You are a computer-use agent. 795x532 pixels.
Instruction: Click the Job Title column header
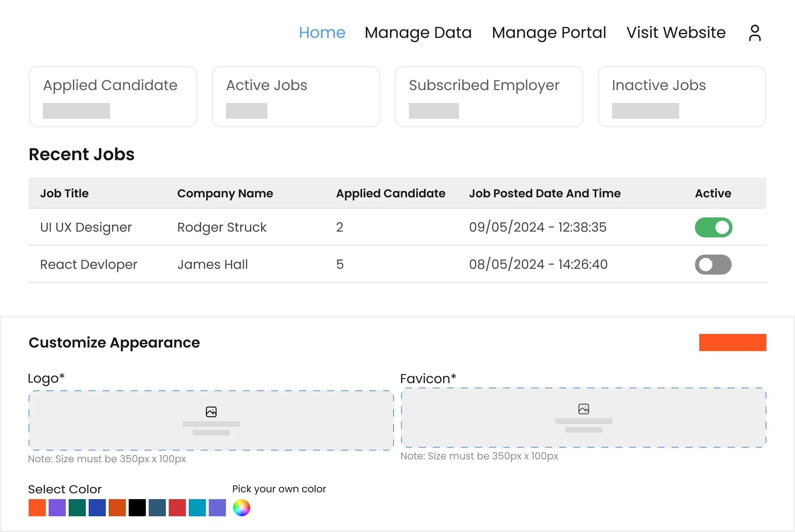click(64, 193)
